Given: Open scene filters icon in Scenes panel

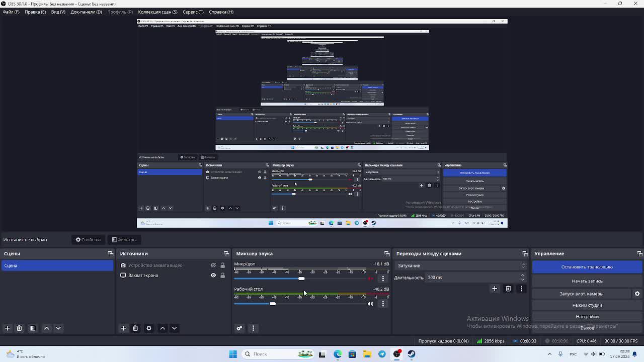Looking at the screenshot, I should click(33, 328).
